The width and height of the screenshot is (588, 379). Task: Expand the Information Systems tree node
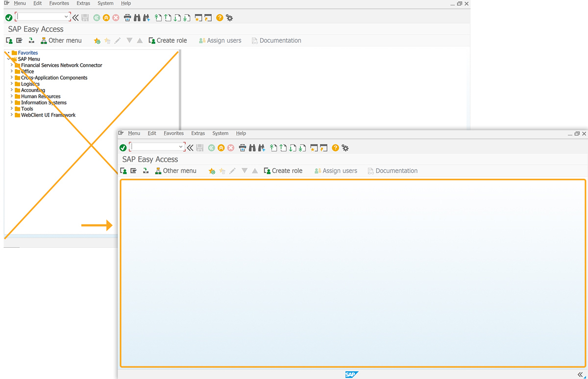(x=12, y=103)
